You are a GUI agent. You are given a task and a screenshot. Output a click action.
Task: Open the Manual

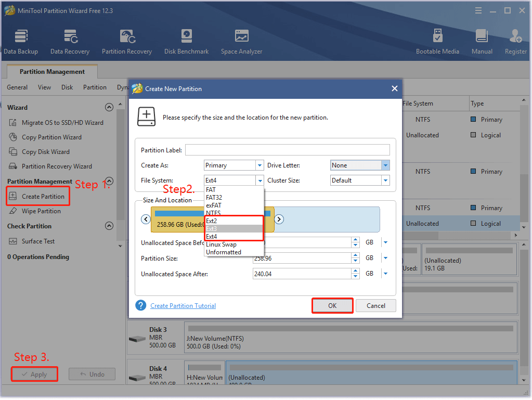point(482,41)
